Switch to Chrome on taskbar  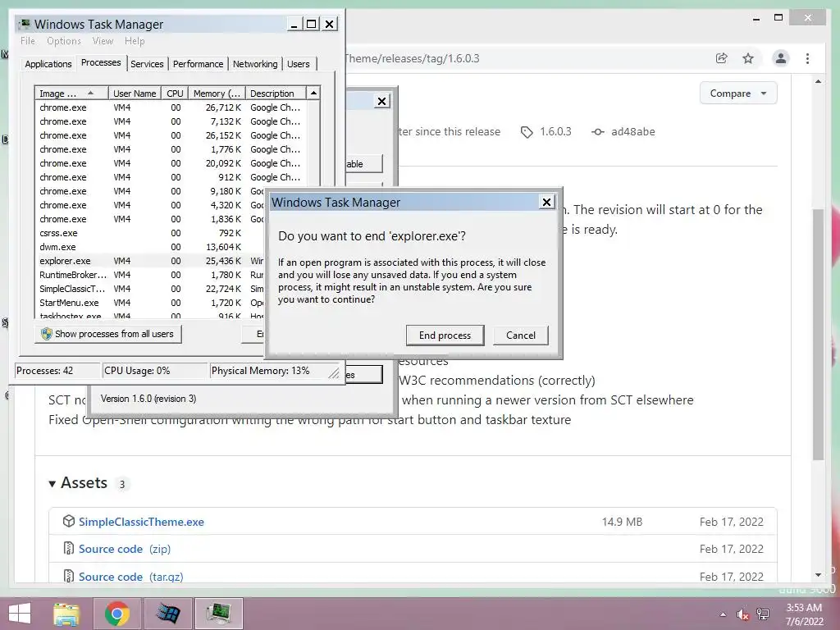pyautogui.click(x=116, y=614)
